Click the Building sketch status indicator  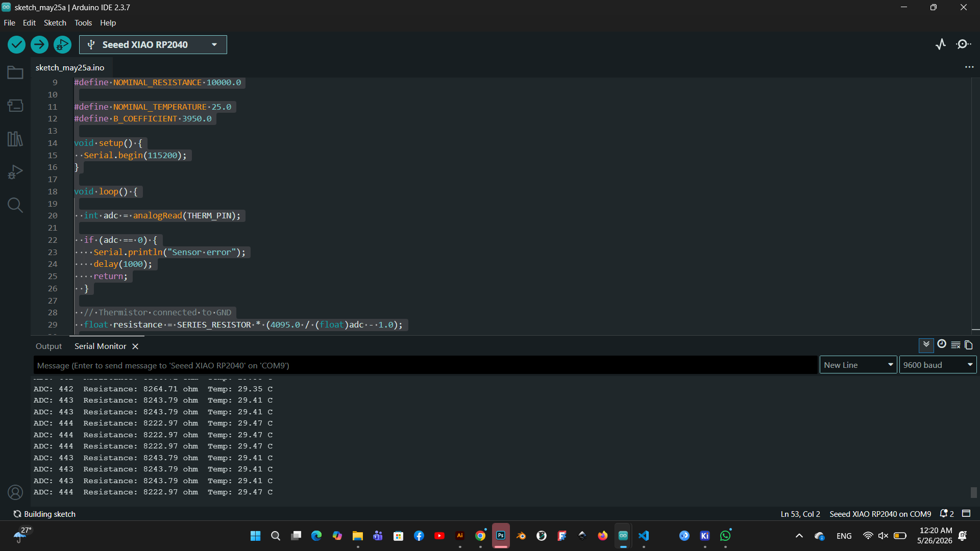[x=44, y=514]
